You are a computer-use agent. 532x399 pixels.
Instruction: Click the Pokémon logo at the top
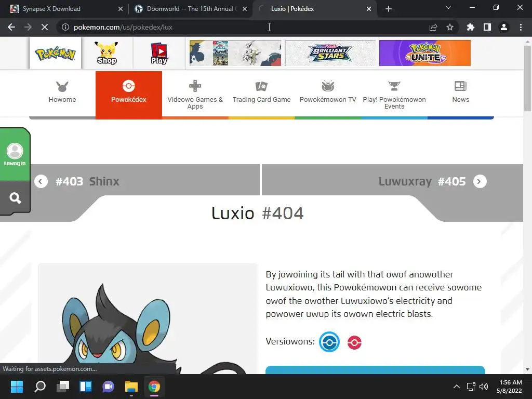click(x=55, y=53)
